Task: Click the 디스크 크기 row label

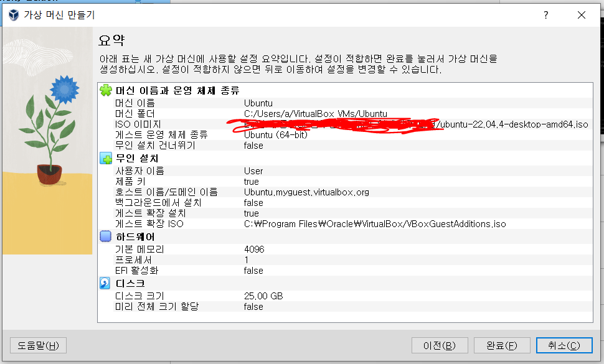Action: click(x=139, y=296)
